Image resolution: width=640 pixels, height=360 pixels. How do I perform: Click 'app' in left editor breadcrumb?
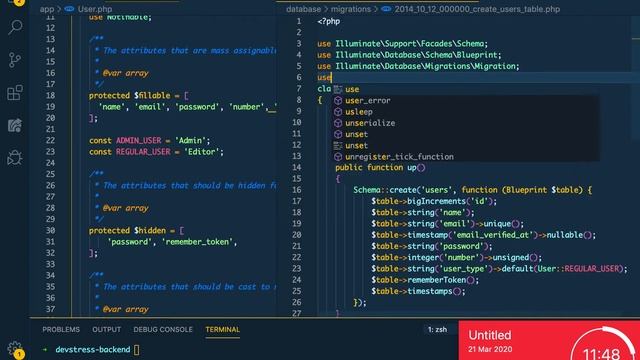(x=47, y=9)
